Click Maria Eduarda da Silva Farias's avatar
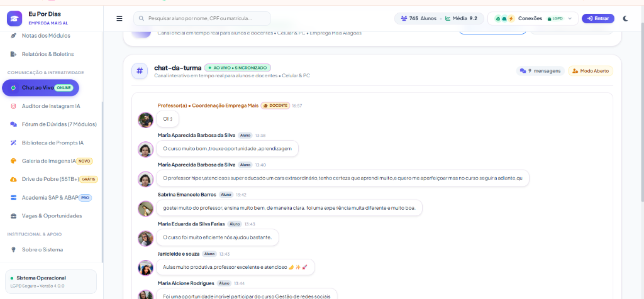Image resolution: width=644 pixels, height=299 pixels. pos(145,238)
